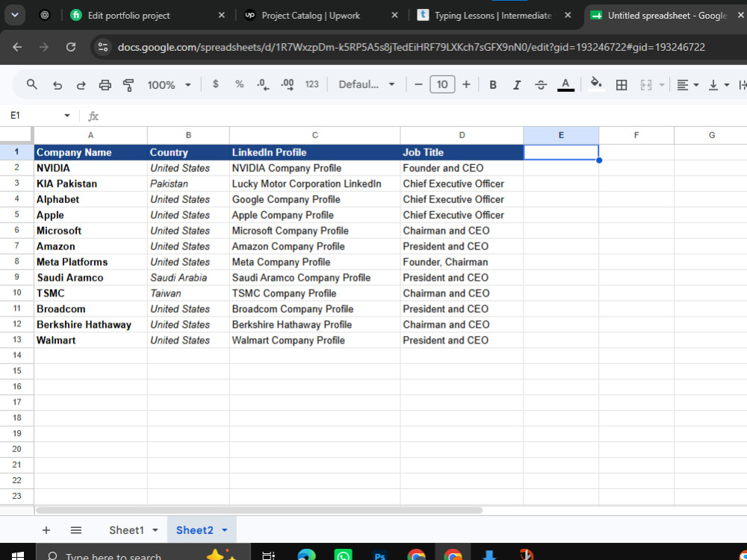This screenshot has width=747, height=560.
Task: Undo the last action
Action: [x=58, y=85]
